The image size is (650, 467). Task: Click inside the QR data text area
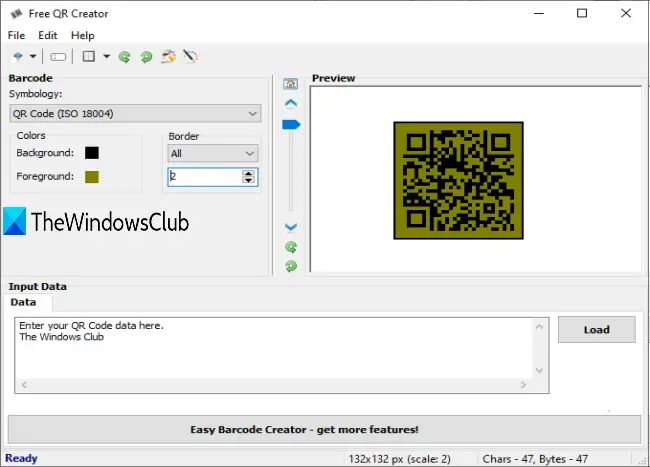[x=275, y=348]
